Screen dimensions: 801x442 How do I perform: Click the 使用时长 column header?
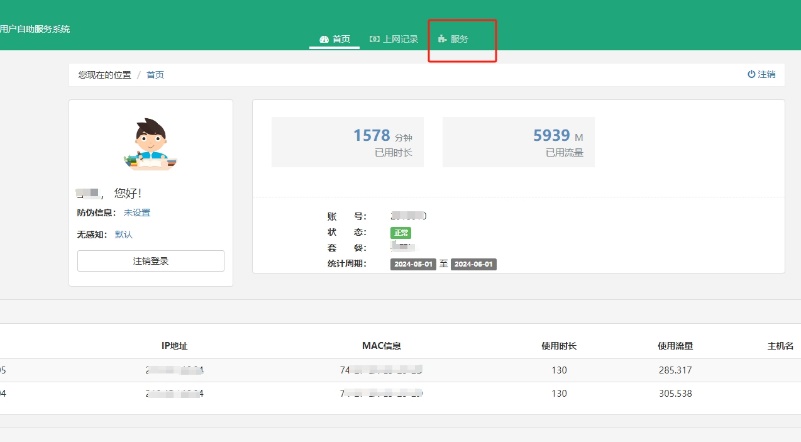559,346
